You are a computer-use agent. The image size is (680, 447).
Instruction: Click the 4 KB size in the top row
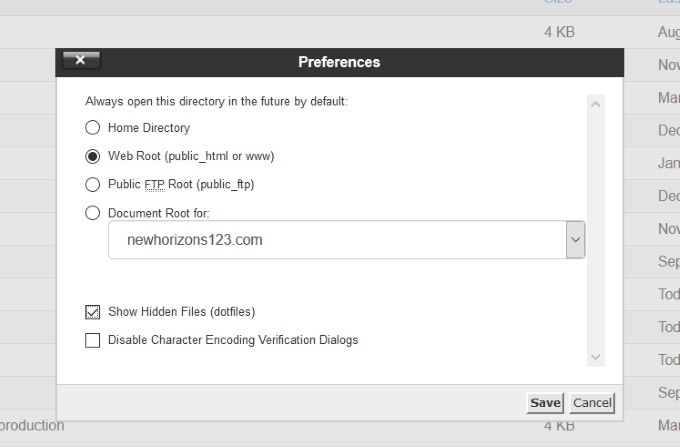coord(559,32)
